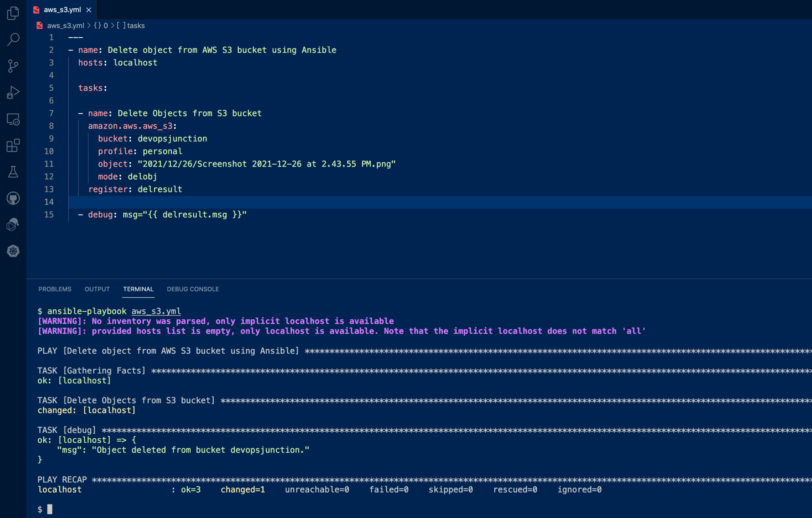Open the Testing flask view

(13, 172)
